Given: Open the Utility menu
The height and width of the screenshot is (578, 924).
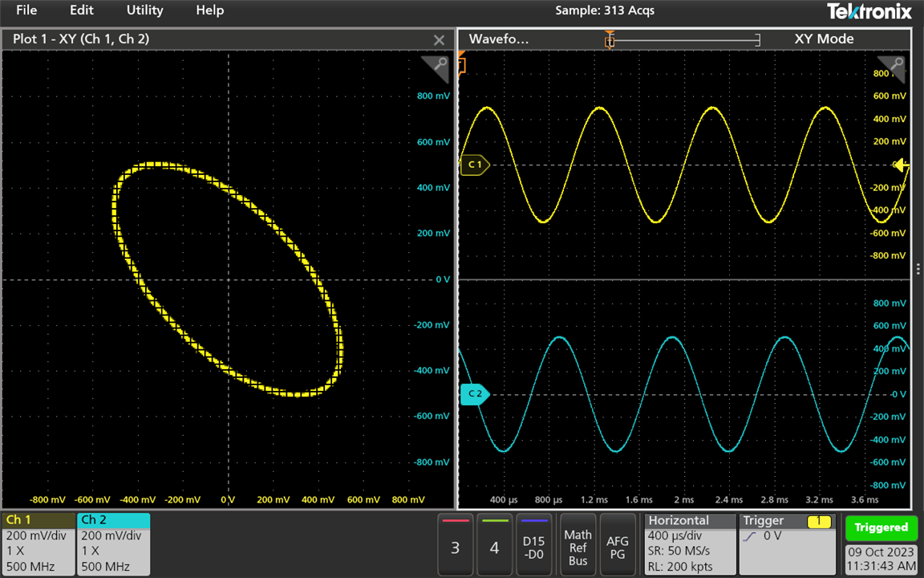Looking at the screenshot, I should 144,10.
